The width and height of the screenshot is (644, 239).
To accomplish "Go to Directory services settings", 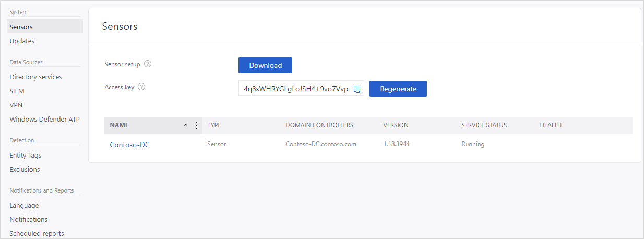I will tap(35, 77).
